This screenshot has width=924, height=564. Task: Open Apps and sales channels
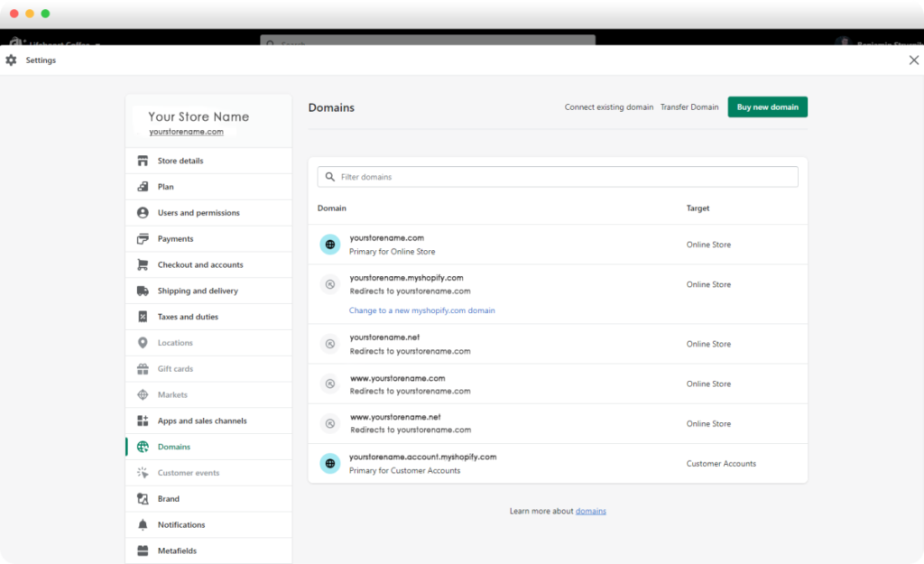(208, 421)
